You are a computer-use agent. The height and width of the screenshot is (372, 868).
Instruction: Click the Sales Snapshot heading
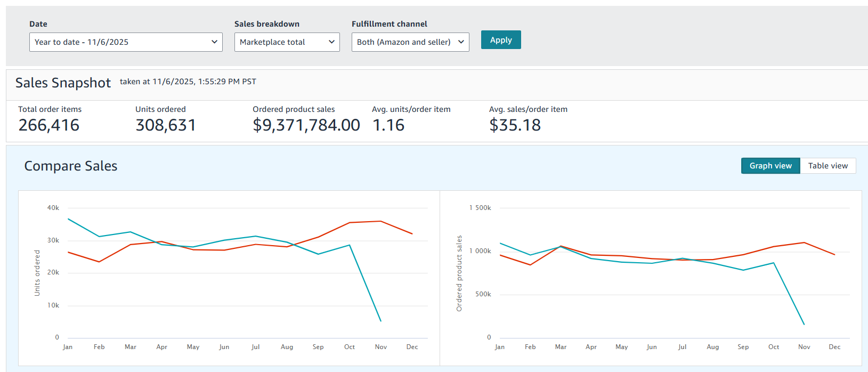coord(63,83)
